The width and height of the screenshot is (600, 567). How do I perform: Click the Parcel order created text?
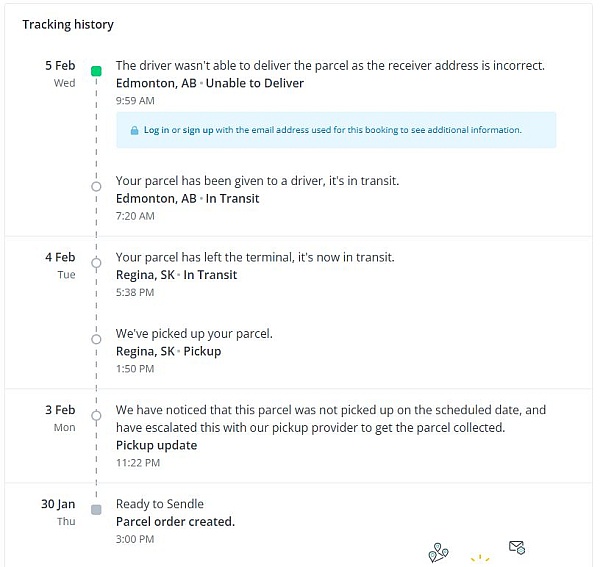[x=175, y=521]
